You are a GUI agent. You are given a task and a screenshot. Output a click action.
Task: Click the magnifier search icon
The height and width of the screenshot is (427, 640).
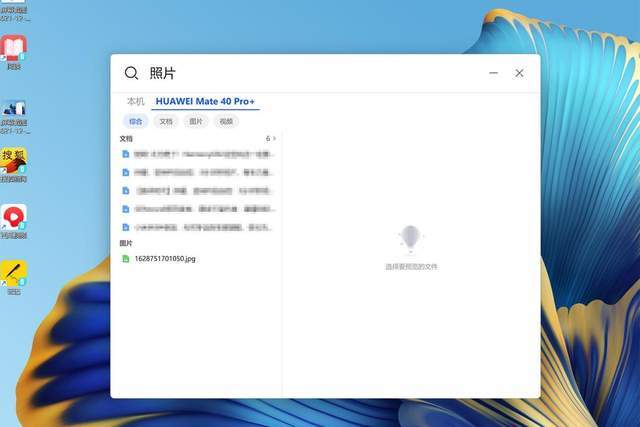131,73
